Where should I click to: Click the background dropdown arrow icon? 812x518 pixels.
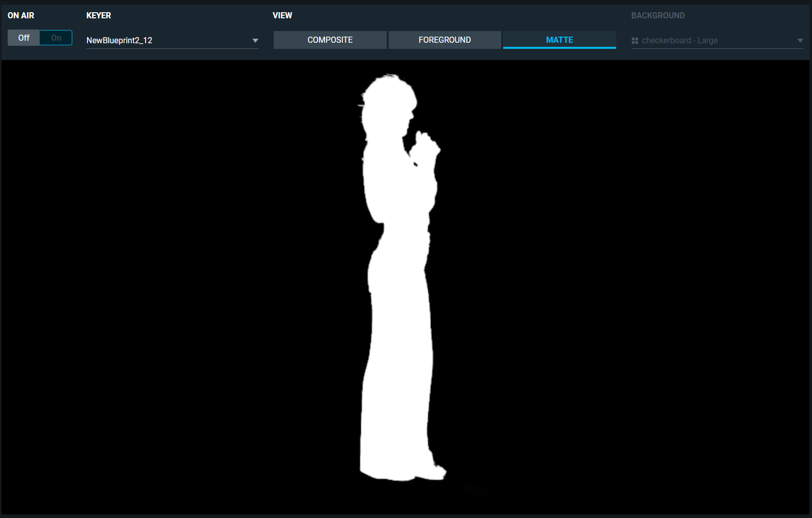(x=800, y=41)
